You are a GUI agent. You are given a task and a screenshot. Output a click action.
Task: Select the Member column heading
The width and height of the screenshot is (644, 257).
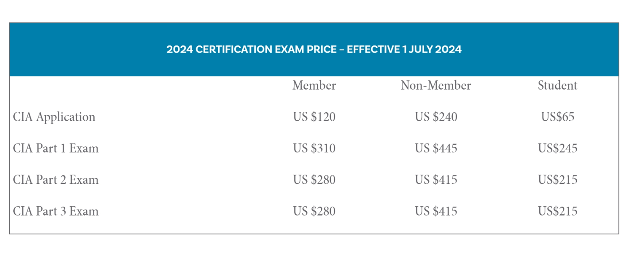[314, 85]
